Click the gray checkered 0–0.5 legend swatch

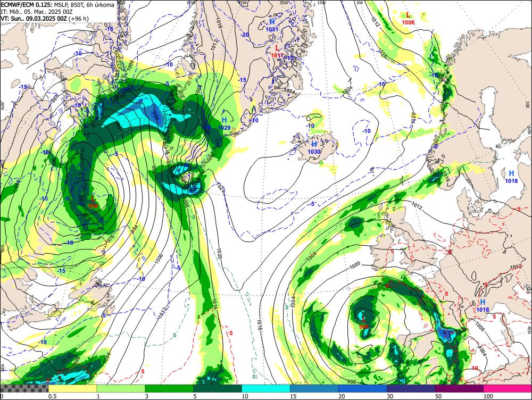(x=24, y=388)
